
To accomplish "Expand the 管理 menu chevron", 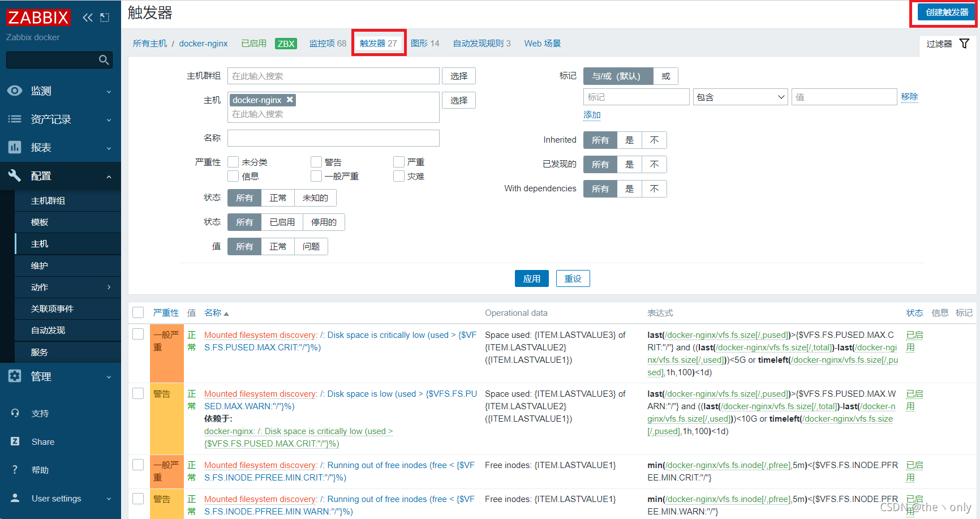I will [x=109, y=378].
